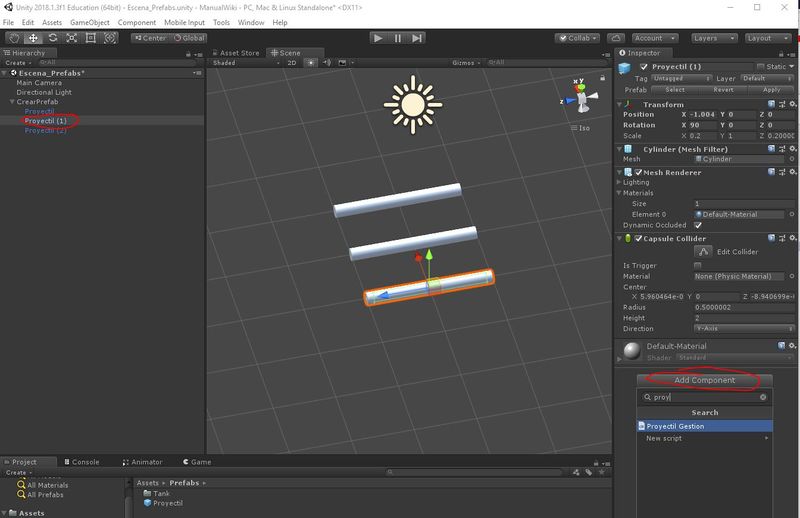Viewport: 800px width, 518px height.
Task: Open Capsule Collider gear settings menu
Action: [x=792, y=238]
